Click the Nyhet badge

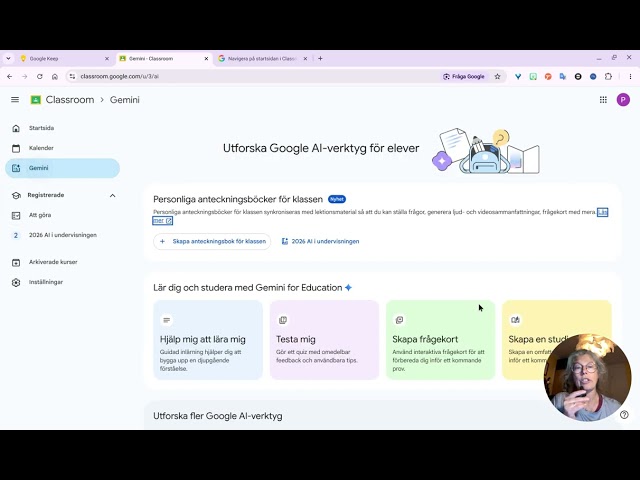pos(337,199)
